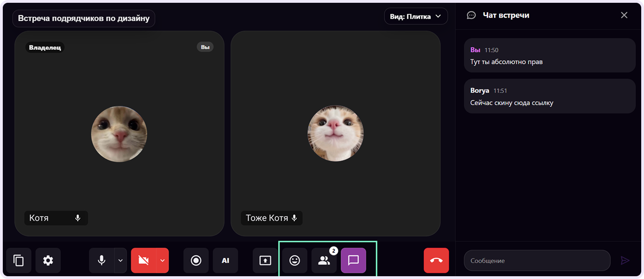Image resolution: width=644 pixels, height=279 pixels.
Task: Select Тоже Котя's avatar tile
Action: tap(335, 134)
